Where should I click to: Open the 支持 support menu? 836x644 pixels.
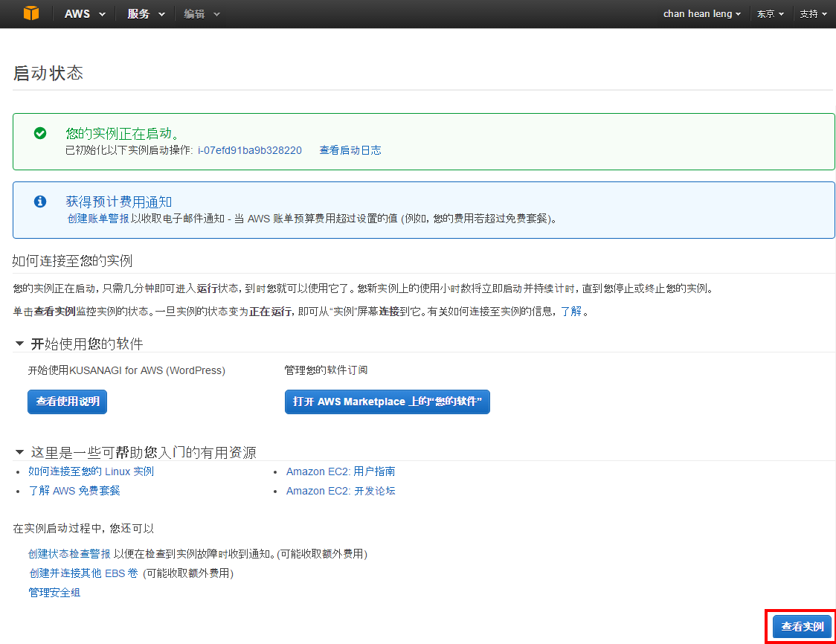pos(813,14)
